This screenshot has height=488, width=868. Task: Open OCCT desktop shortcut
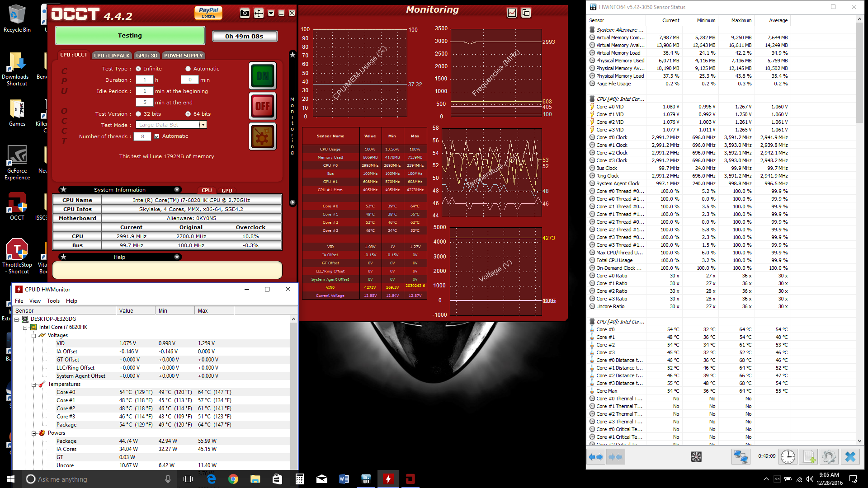click(x=17, y=206)
